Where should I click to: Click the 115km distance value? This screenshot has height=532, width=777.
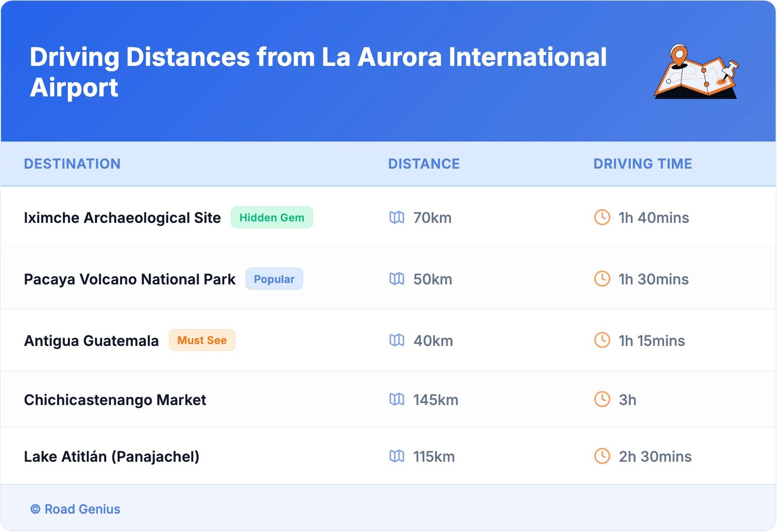click(x=434, y=457)
